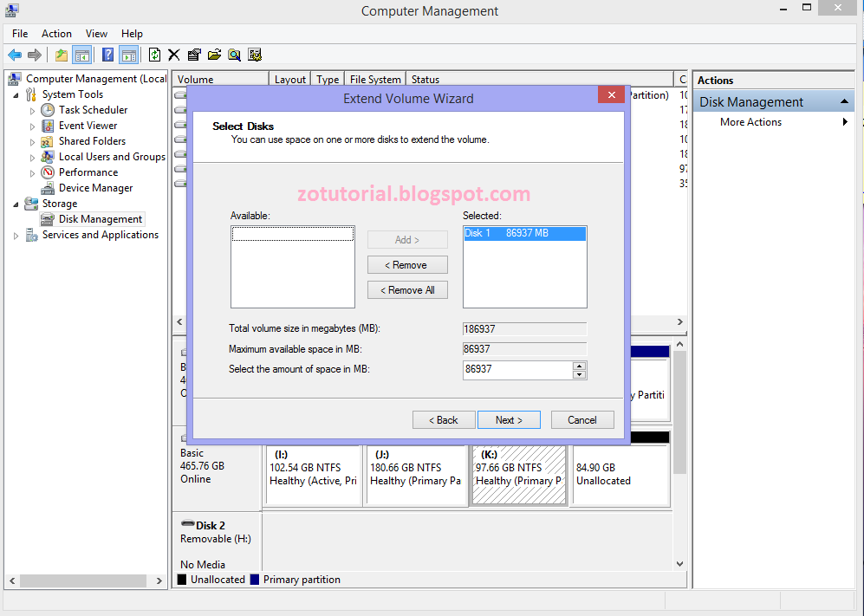Image resolution: width=864 pixels, height=616 pixels.
Task: Refresh the console using the toolbar icon
Action: pos(154,54)
